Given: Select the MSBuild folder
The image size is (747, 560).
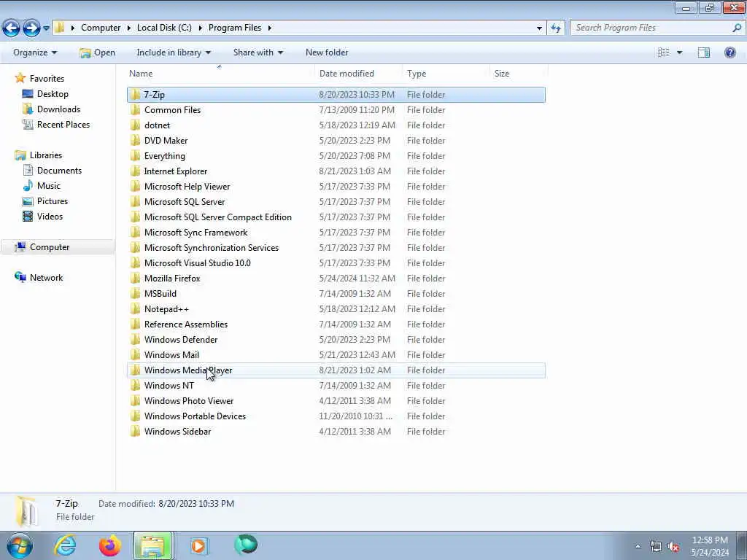Looking at the screenshot, I should [160, 293].
